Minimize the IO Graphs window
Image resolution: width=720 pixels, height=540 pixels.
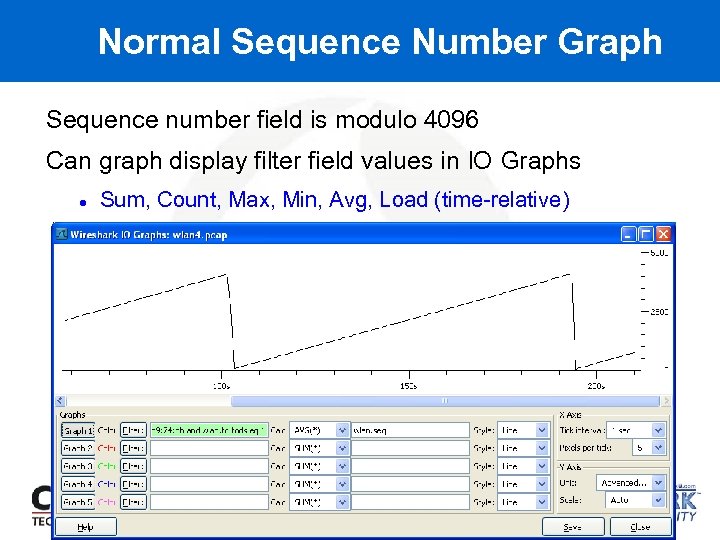(x=628, y=234)
